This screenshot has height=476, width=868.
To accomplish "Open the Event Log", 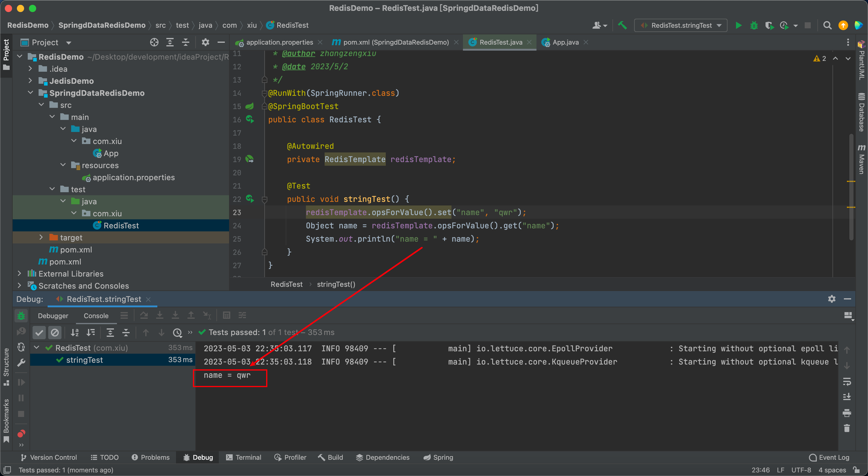I will [829, 457].
